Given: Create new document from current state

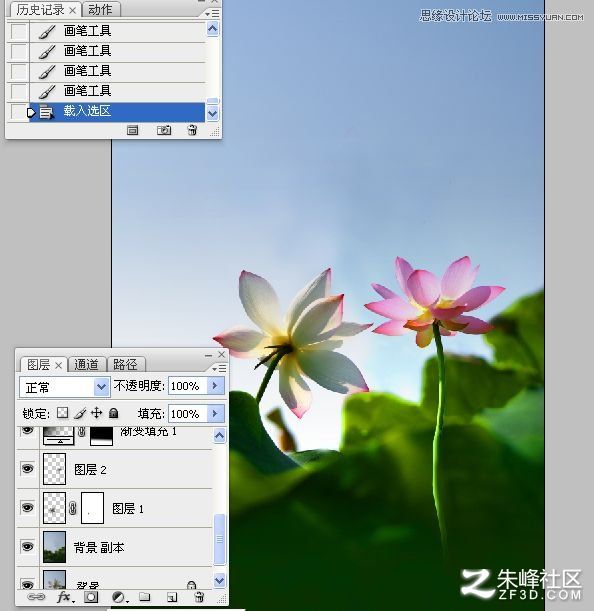Looking at the screenshot, I should click(133, 130).
